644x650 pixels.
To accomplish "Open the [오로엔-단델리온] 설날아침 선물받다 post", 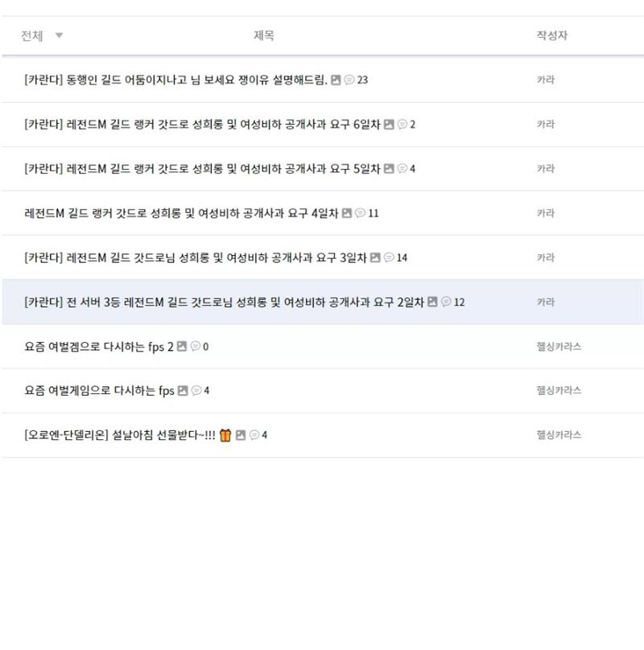I will (x=120, y=435).
